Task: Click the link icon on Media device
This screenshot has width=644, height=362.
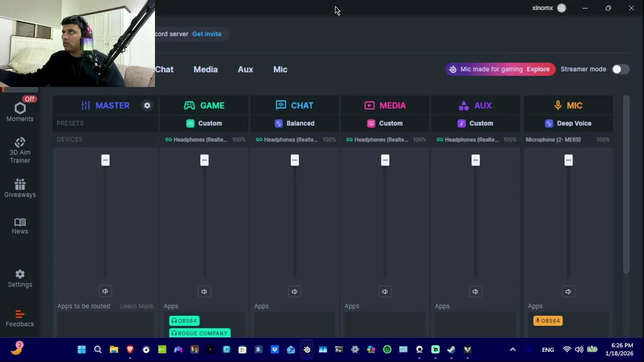Action: point(350,140)
